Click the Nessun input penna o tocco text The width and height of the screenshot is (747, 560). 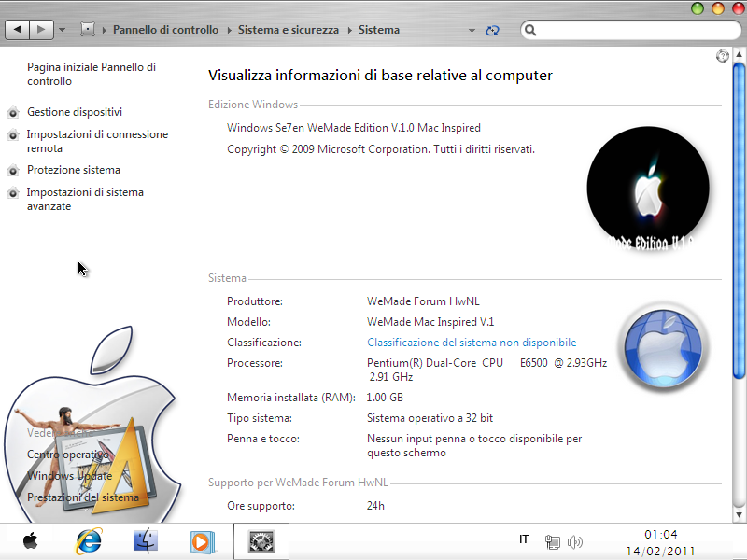474,446
